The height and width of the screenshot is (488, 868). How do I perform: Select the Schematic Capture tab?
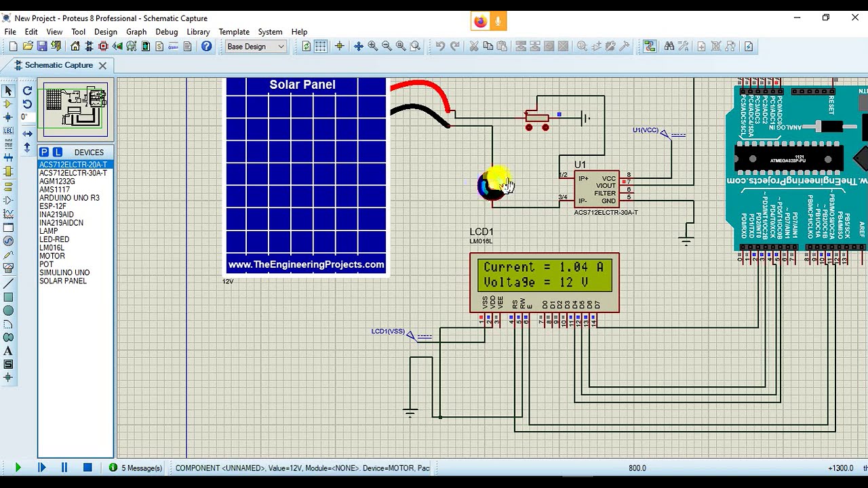click(x=59, y=65)
